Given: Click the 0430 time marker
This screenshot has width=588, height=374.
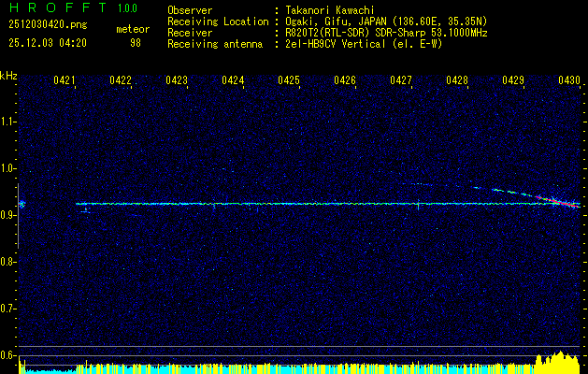Looking at the screenshot, I should tap(569, 80).
